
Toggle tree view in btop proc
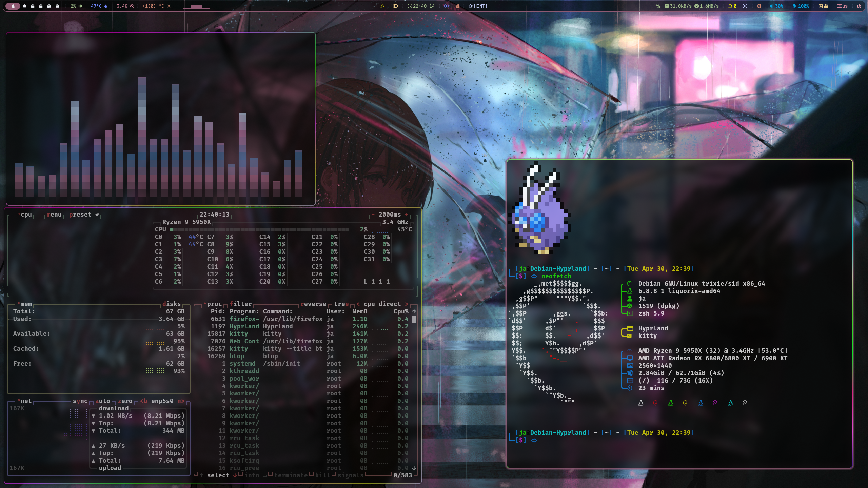[341, 304]
